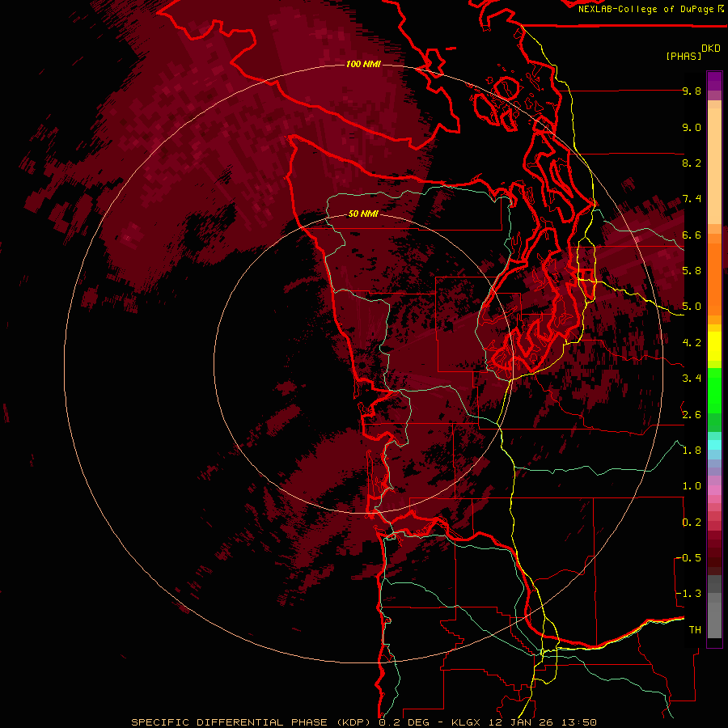The image size is (728, 728).
Task: Click the 0.2 color scale value
Action: pos(692,523)
